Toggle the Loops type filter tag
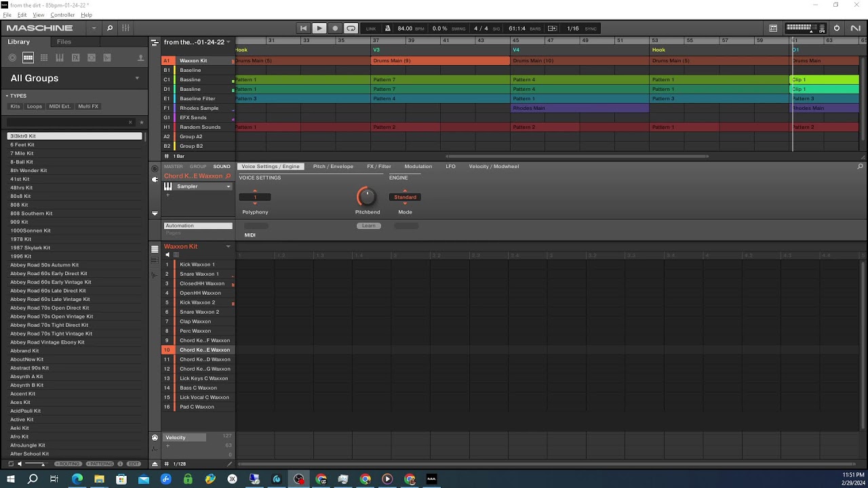This screenshot has height=488, width=868. pos(34,106)
